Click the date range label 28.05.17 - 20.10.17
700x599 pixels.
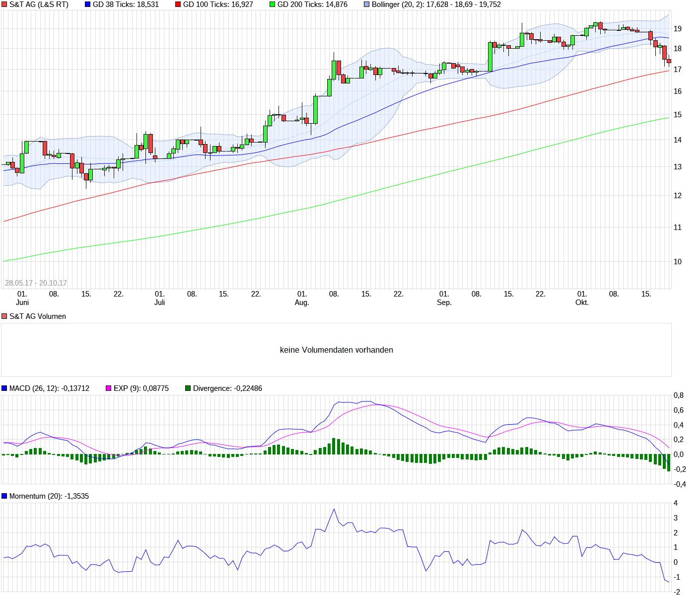click(x=36, y=282)
